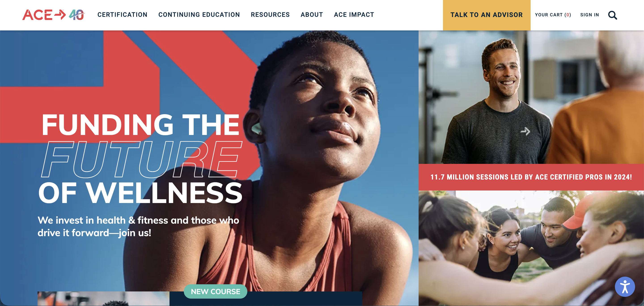
Task: Open the accessibility widget icon
Action: (x=625, y=287)
